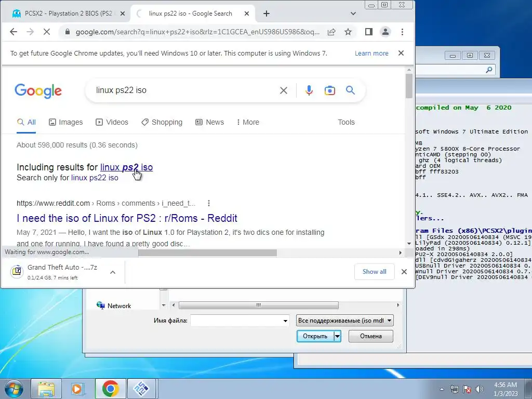Open the Chrome side panel icon
Screen dimensions: 532x399
point(369,32)
